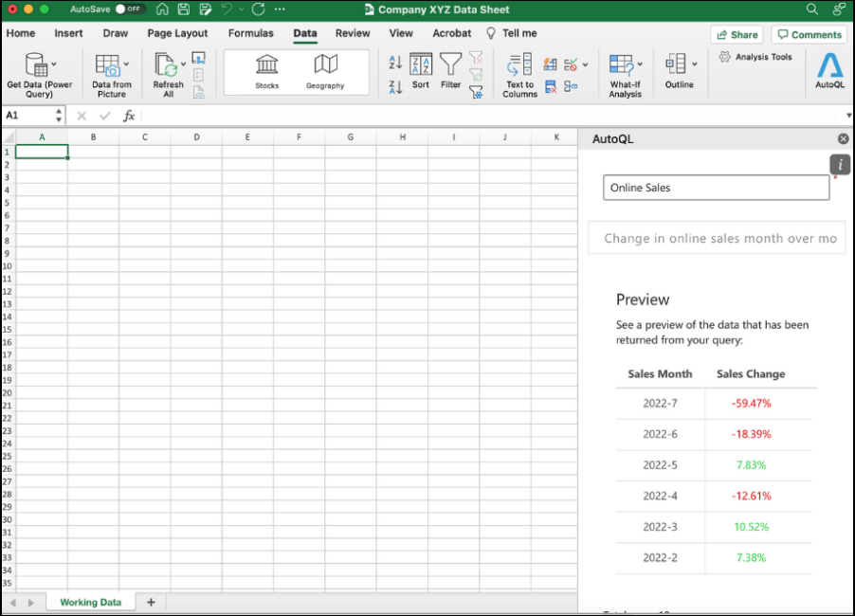This screenshot has height=616, width=855.
Task: Sort ascending A to Z
Action: pos(395,63)
